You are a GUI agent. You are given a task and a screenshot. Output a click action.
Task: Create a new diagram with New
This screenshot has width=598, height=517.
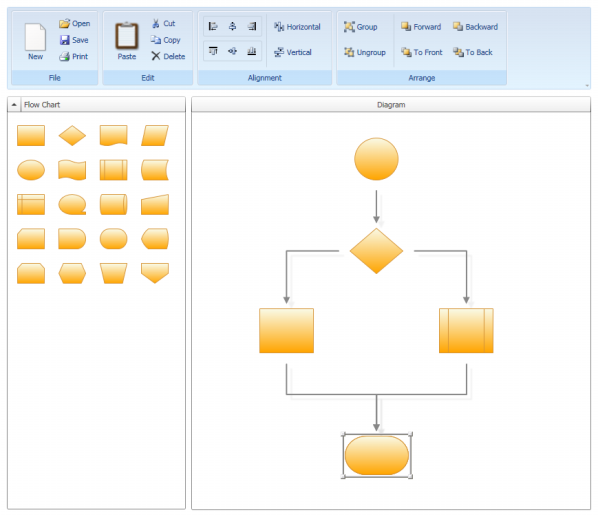pos(35,42)
